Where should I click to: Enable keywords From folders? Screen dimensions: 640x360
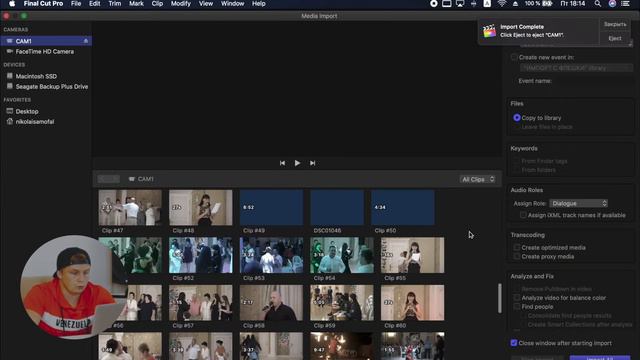[517, 170]
